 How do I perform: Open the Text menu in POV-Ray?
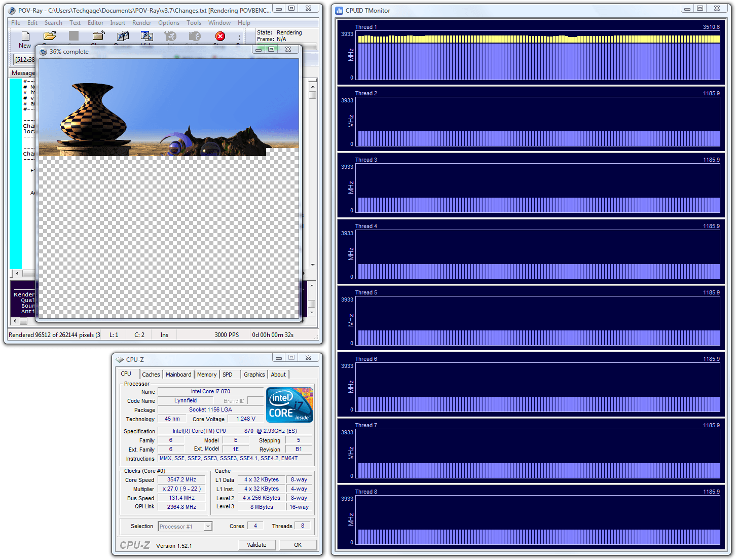pos(75,23)
